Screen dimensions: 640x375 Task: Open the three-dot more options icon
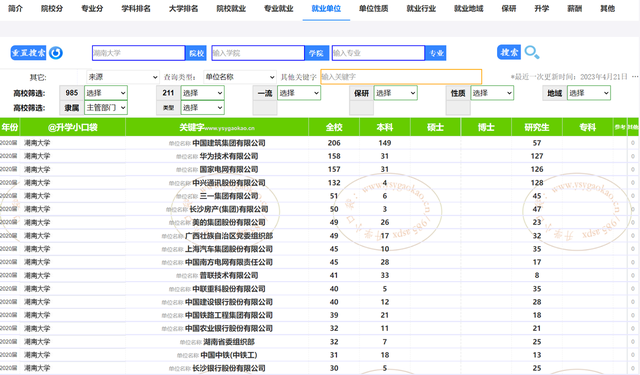coord(635,77)
